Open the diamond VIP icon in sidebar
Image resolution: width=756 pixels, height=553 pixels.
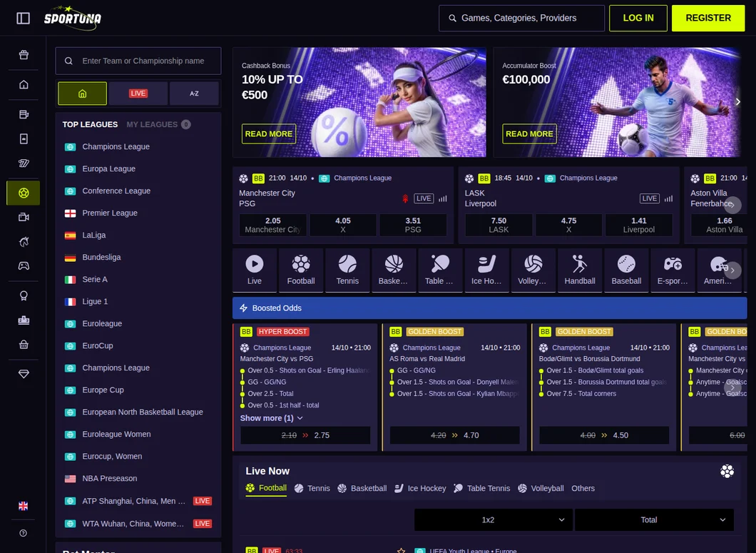point(23,374)
